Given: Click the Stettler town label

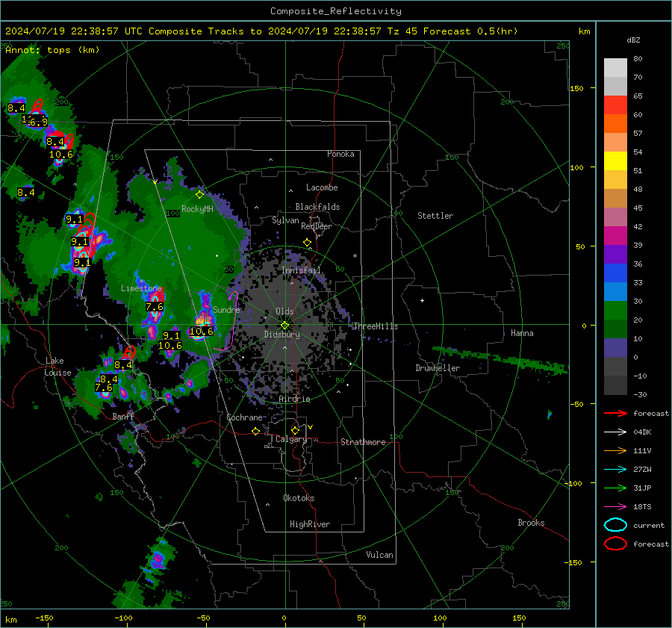Looking at the screenshot, I should (x=435, y=216).
